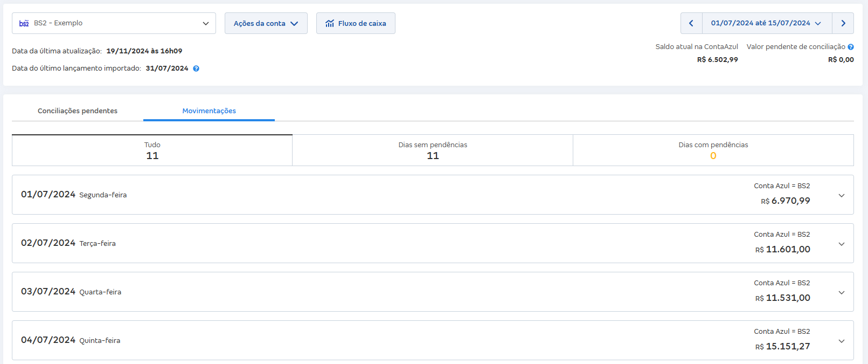Click the Fluxo de caixa chart icon
The width and height of the screenshot is (868, 364).
pyautogui.click(x=330, y=23)
